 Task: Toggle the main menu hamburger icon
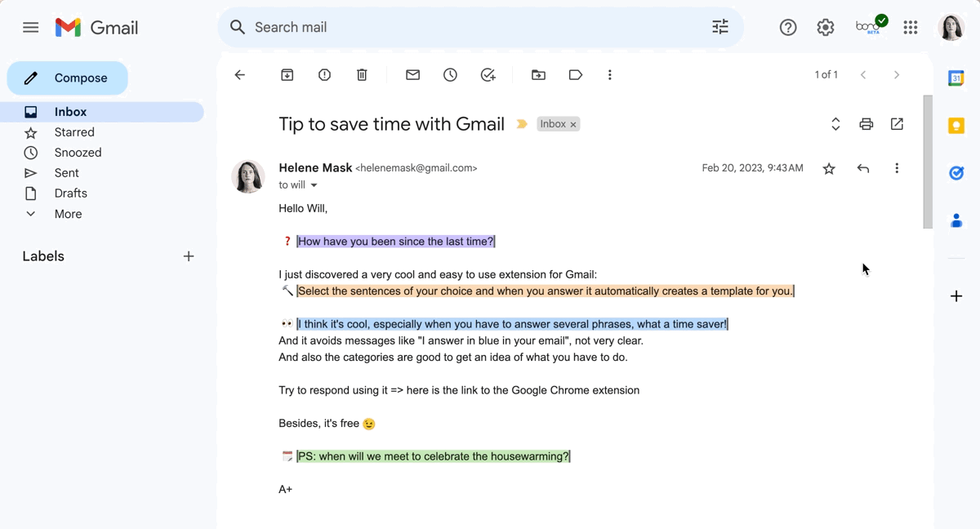tap(31, 27)
